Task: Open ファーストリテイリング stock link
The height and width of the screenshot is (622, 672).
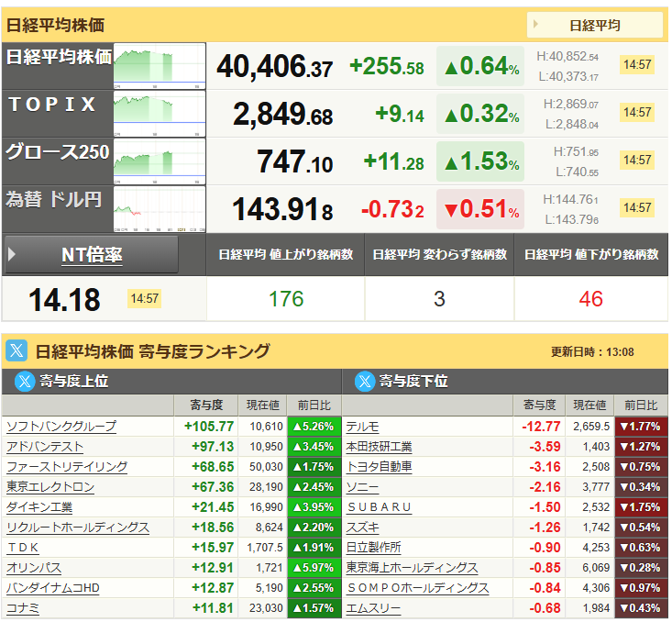Action: click(x=67, y=466)
